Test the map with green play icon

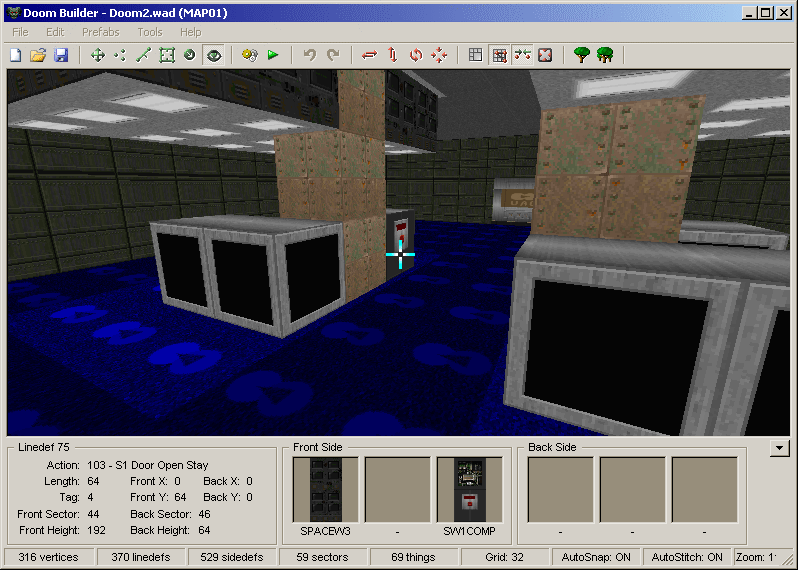(x=273, y=55)
